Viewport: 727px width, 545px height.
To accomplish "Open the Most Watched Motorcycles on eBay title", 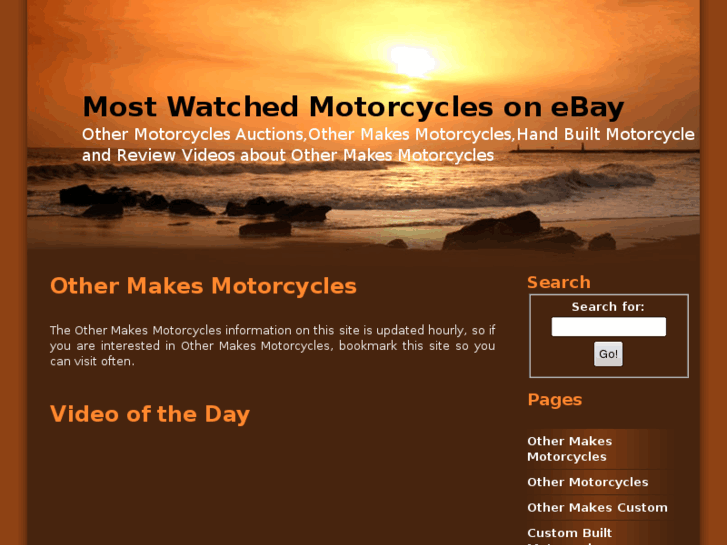I will (353, 107).
